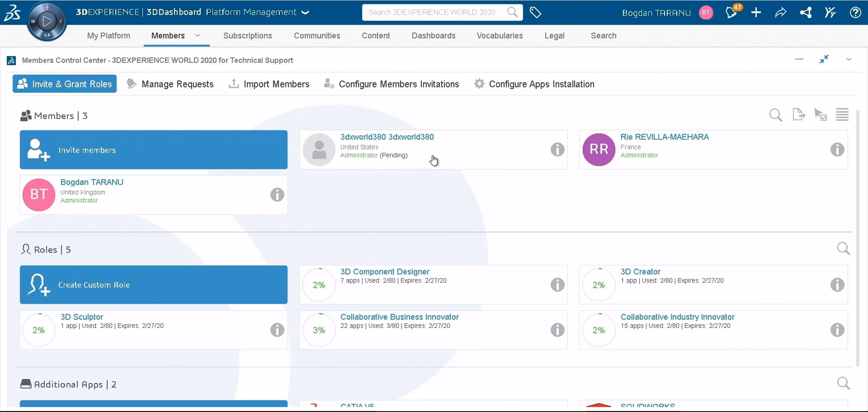
Task: Open the BT profile avatar
Action: tap(705, 12)
